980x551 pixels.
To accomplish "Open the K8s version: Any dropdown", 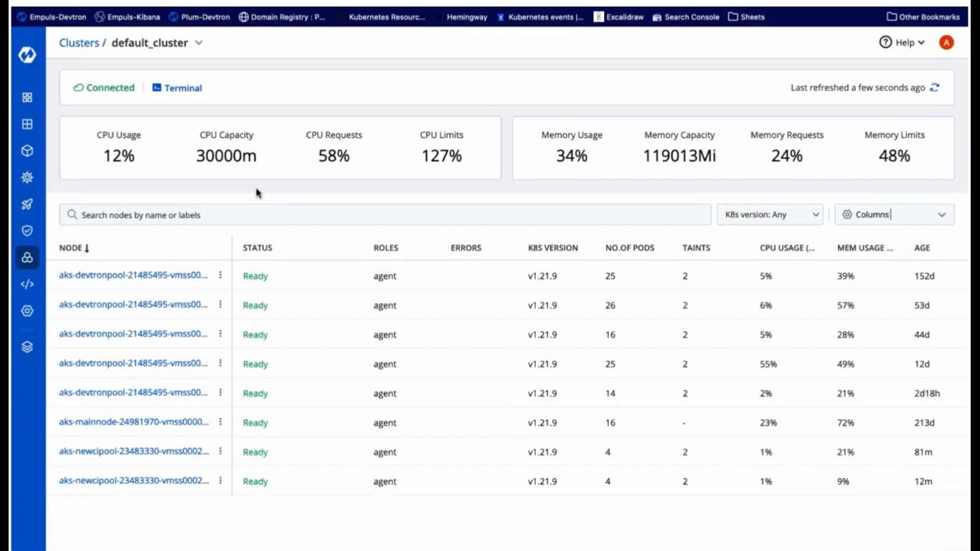I will tap(770, 215).
